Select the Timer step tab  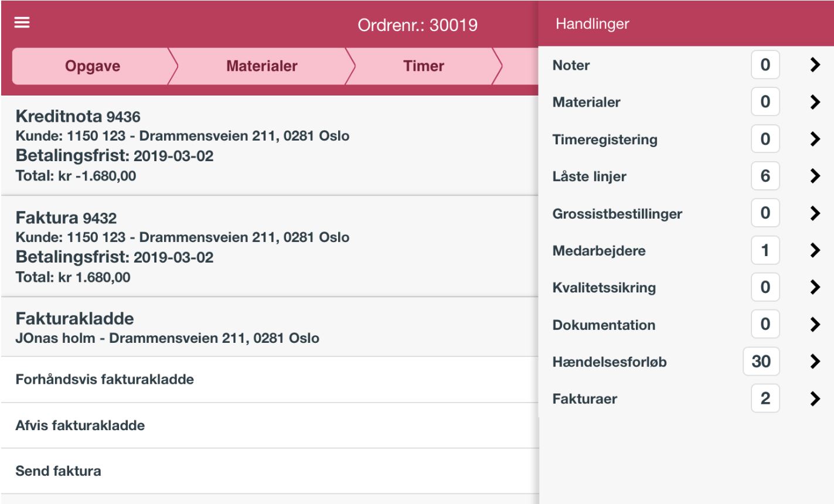pyautogui.click(x=424, y=66)
